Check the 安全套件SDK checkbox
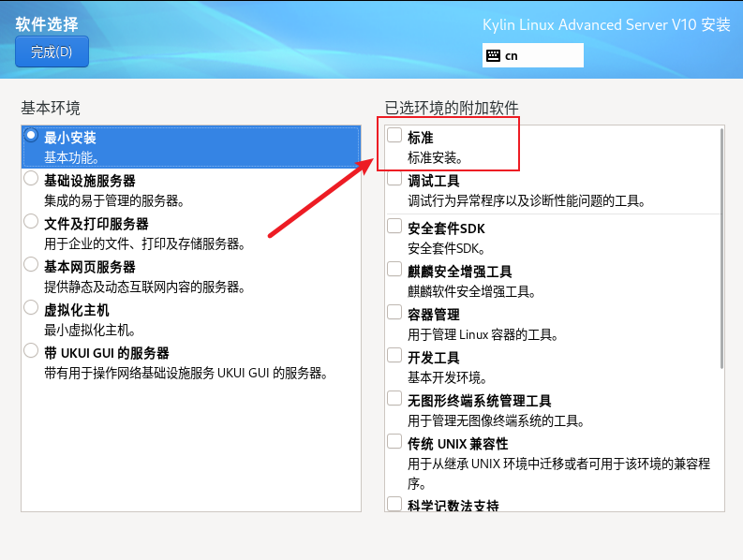Viewport: 743px width, 560px height. point(394,226)
